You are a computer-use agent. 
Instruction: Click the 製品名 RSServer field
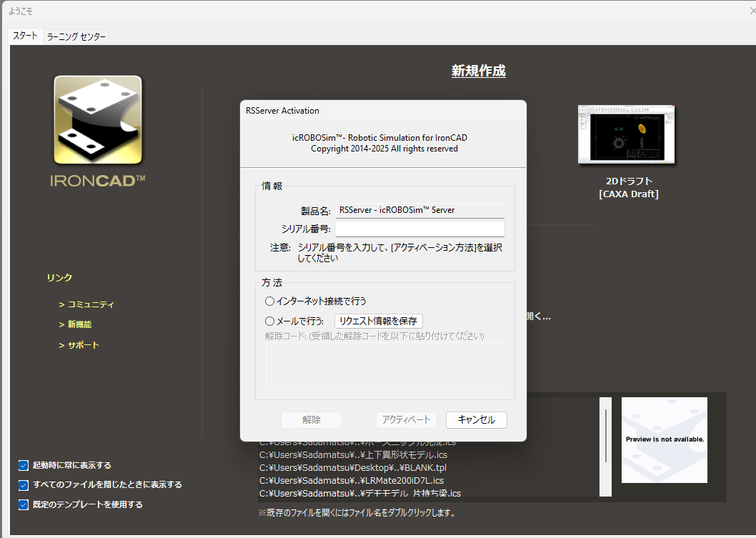420,210
